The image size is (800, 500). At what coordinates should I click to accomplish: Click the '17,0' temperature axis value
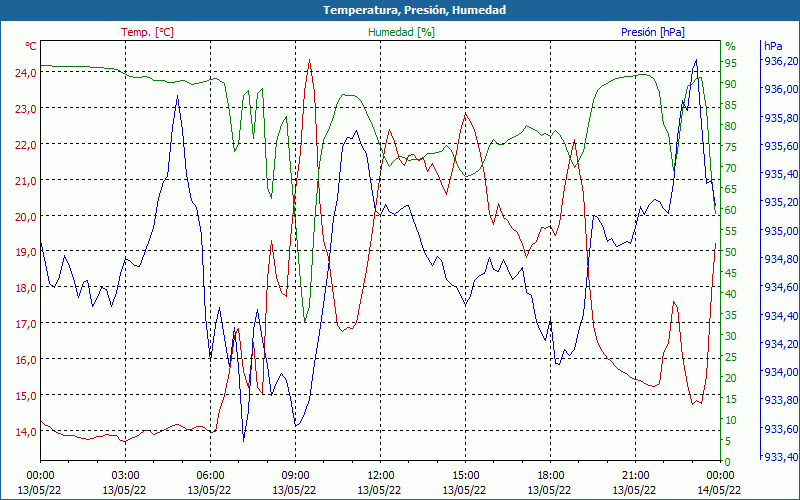26,323
